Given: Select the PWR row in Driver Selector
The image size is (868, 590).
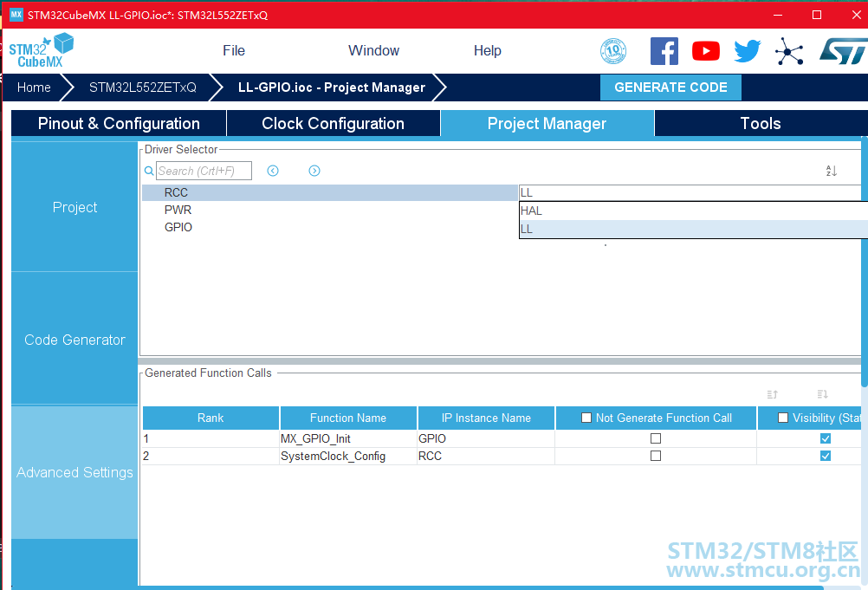Looking at the screenshot, I should pos(330,210).
